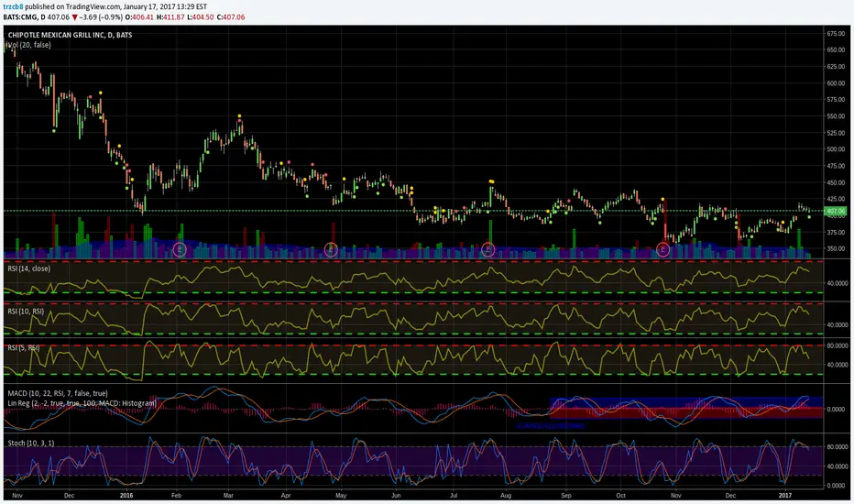
Task: Click 80.0000 level in Stoch pane axis
Action: 837,447
